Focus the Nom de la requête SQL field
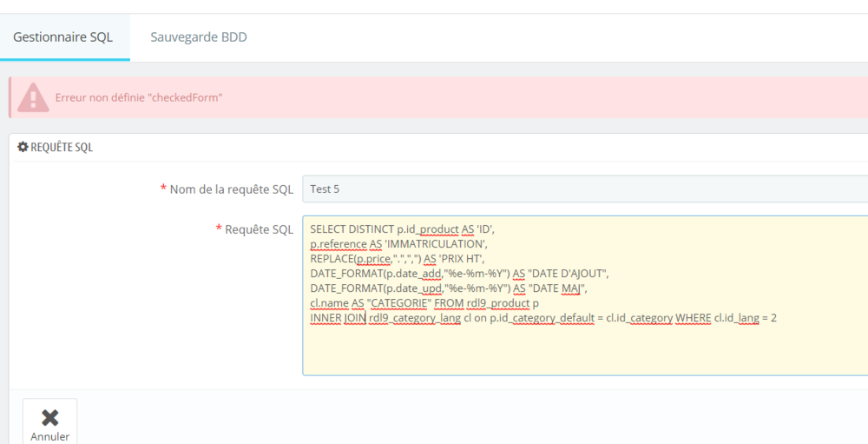 585,189
